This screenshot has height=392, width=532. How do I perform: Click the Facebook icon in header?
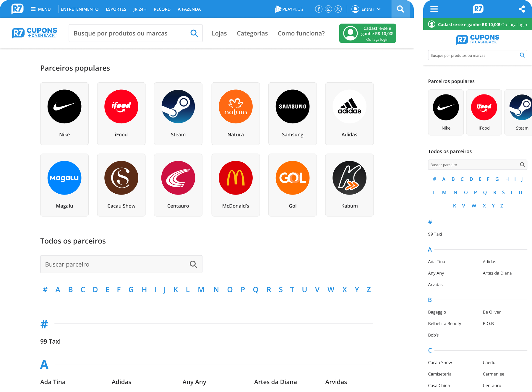[319, 9]
